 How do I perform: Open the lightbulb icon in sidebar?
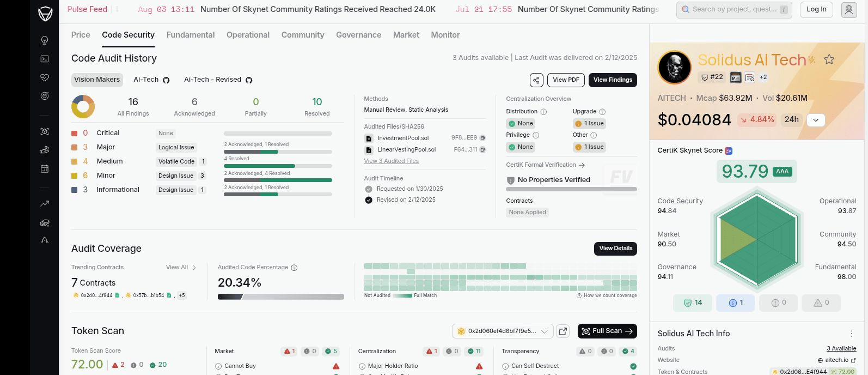point(45,40)
